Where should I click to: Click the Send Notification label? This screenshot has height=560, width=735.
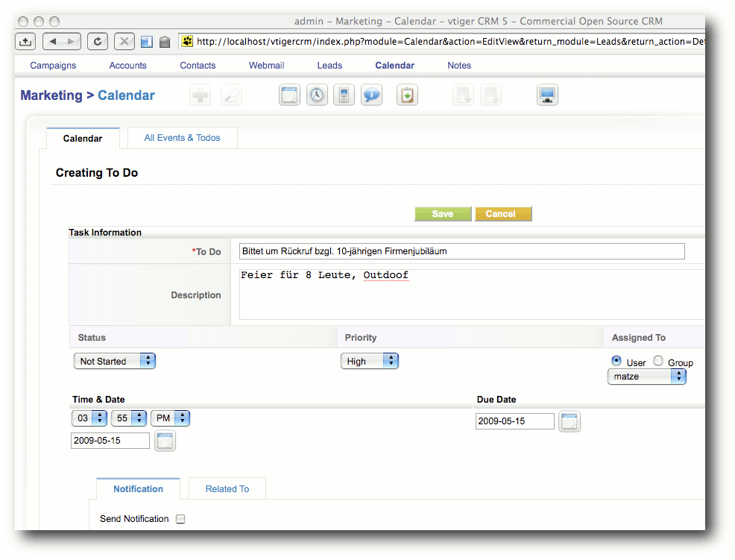coord(134,519)
